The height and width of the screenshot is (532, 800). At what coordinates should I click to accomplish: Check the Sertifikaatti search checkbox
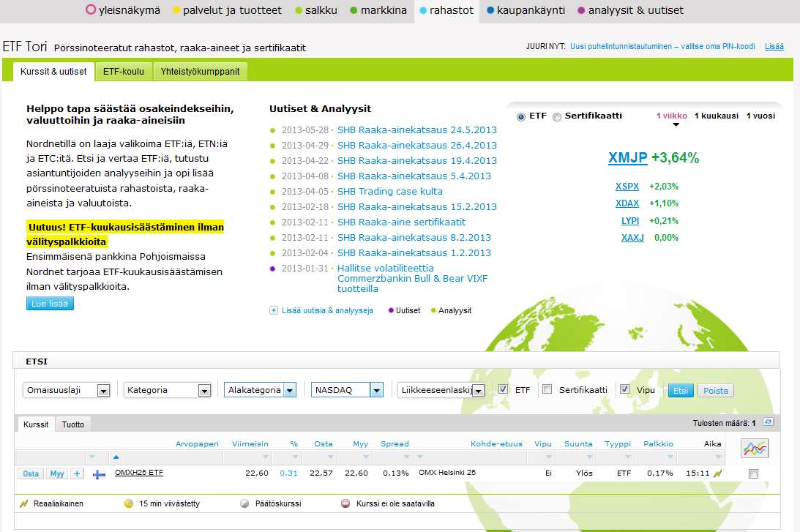tap(547, 389)
